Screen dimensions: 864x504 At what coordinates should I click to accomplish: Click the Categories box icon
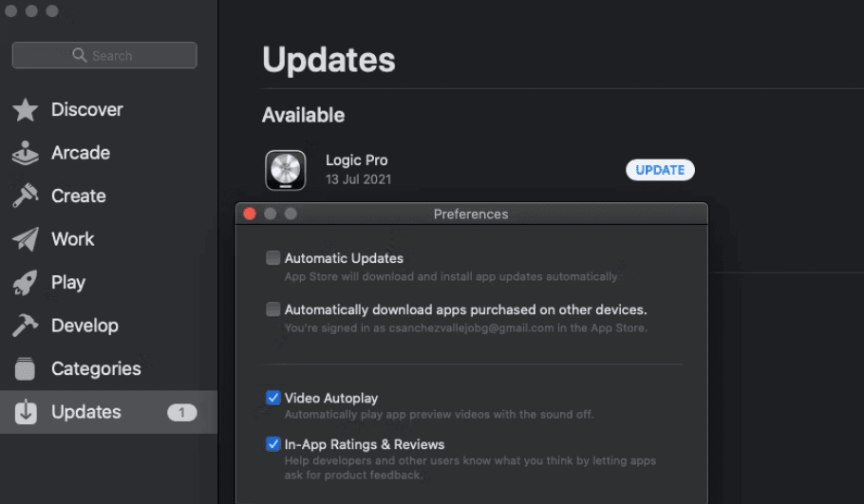[x=25, y=368]
